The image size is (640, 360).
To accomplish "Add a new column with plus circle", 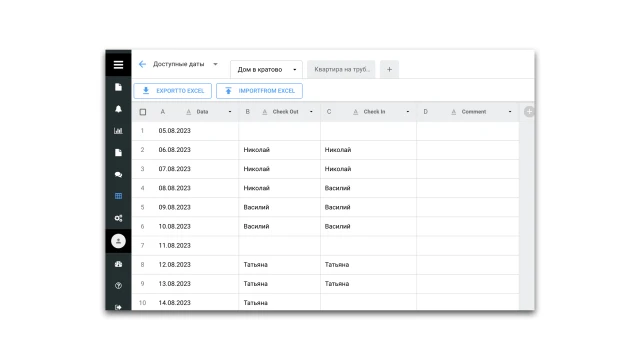I will (x=529, y=111).
